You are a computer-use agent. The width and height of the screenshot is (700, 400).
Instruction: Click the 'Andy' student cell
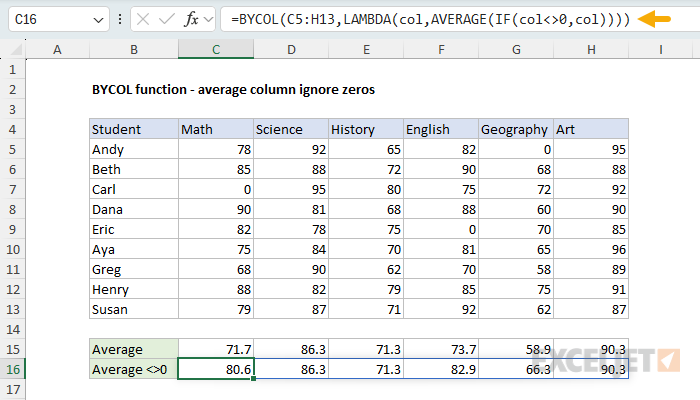coord(134,150)
